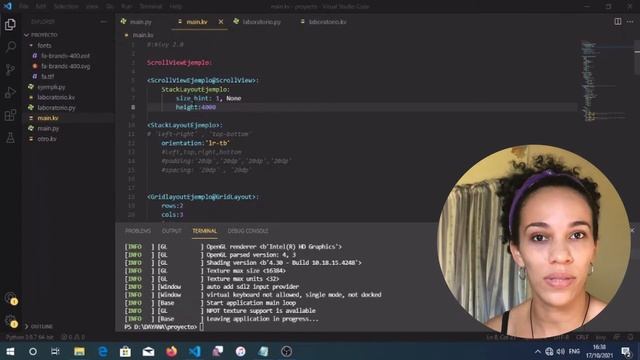Click the terminal prompt input line

(202, 327)
